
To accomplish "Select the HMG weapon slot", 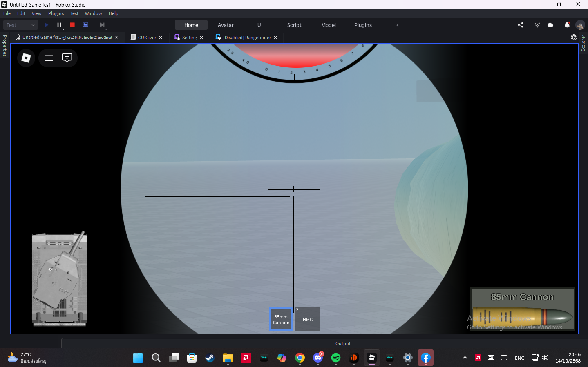I will pyautogui.click(x=308, y=319).
